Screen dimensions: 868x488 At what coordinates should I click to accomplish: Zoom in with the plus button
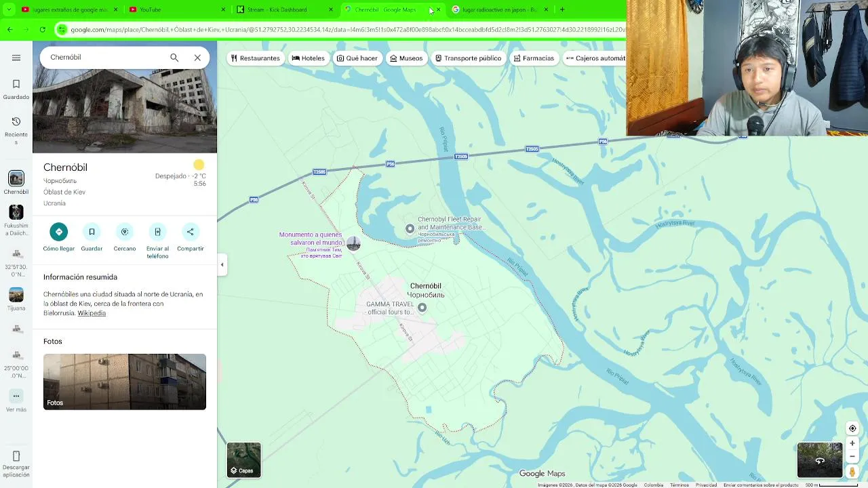tap(852, 443)
